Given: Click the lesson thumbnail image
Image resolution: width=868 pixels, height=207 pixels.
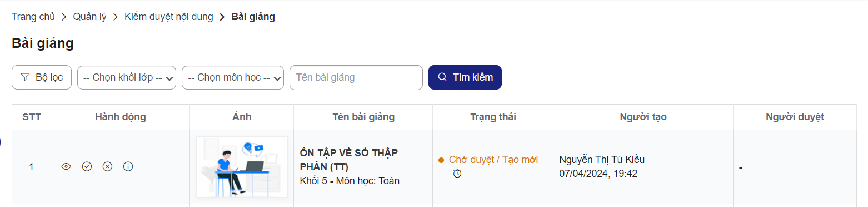Looking at the screenshot, I should click(242, 167).
